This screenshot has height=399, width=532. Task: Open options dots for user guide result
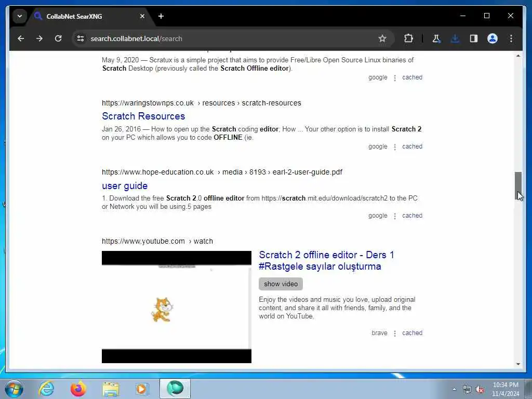pyautogui.click(x=395, y=217)
